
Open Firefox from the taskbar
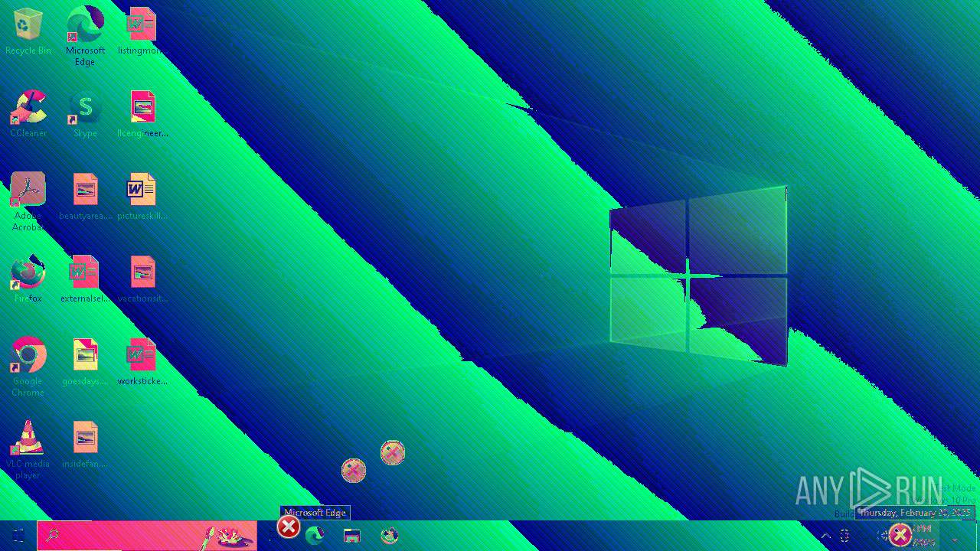(389, 536)
